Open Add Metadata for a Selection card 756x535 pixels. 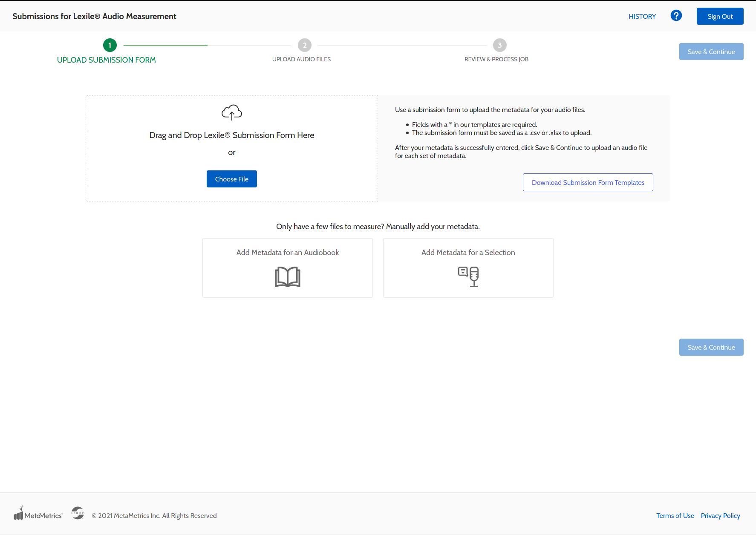click(x=468, y=268)
